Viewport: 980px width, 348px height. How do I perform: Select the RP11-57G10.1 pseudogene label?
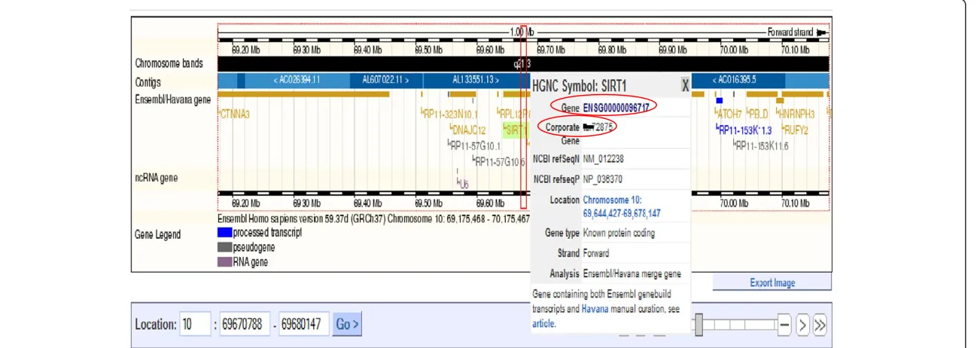(x=474, y=145)
